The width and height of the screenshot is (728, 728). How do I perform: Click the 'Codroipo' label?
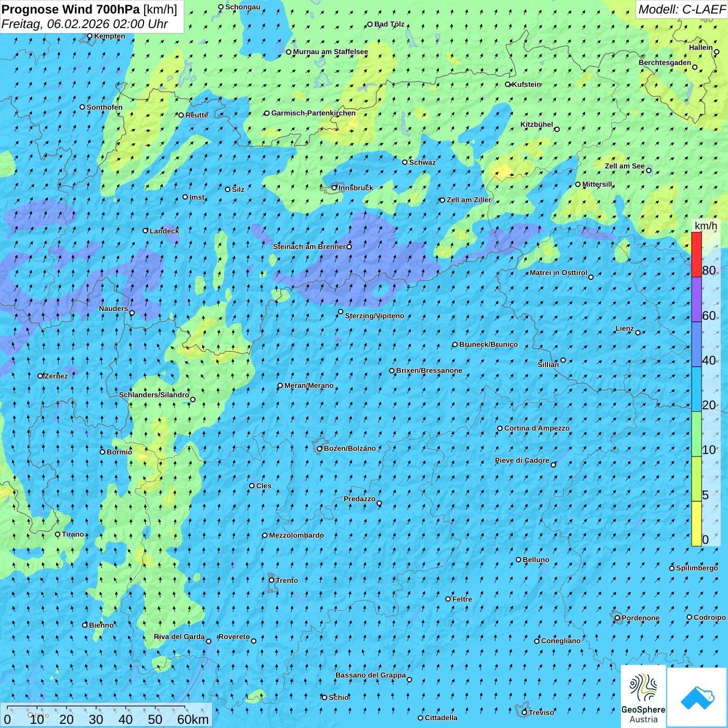(710, 617)
